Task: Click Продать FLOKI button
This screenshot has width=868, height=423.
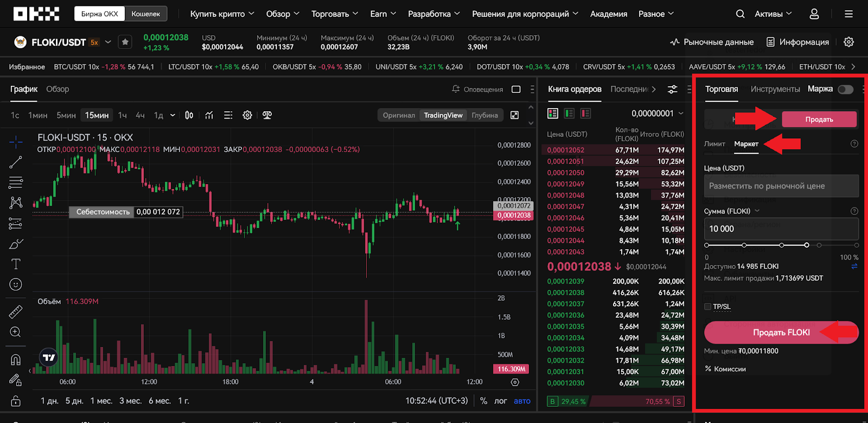Action: tap(781, 332)
